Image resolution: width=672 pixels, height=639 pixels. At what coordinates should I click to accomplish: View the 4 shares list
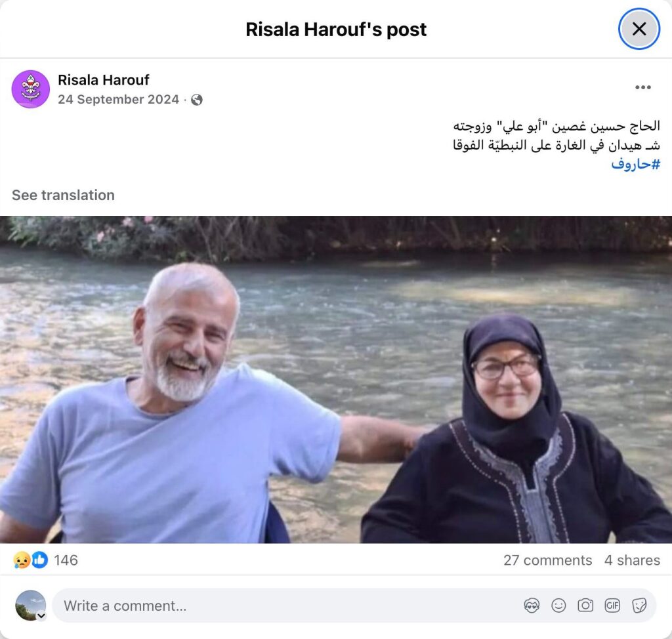pyautogui.click(x=632, y=560)
